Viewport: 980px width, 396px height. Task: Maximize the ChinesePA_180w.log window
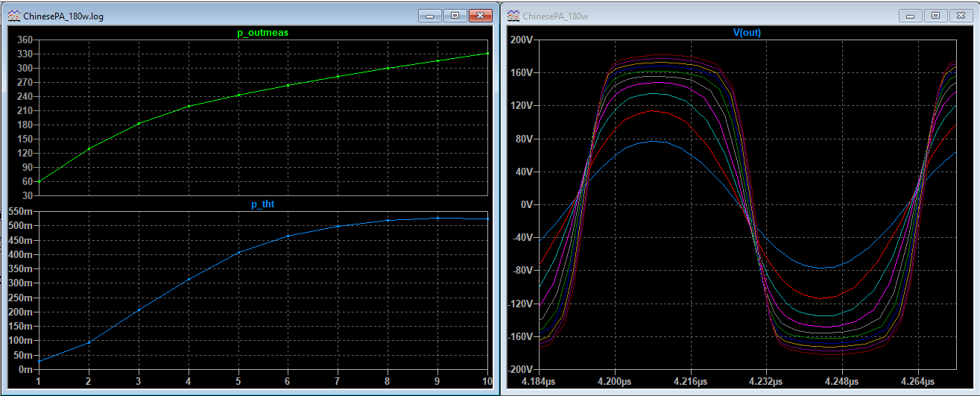(455, 15)
